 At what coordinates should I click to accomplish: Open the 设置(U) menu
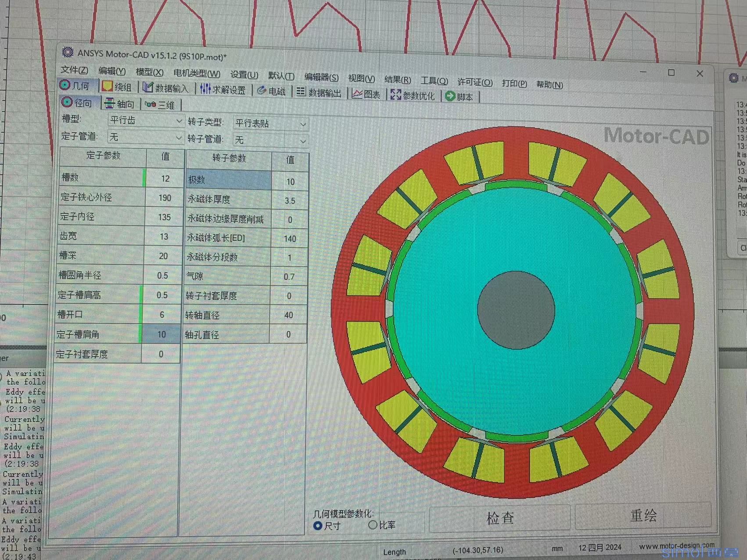point(244,75)
